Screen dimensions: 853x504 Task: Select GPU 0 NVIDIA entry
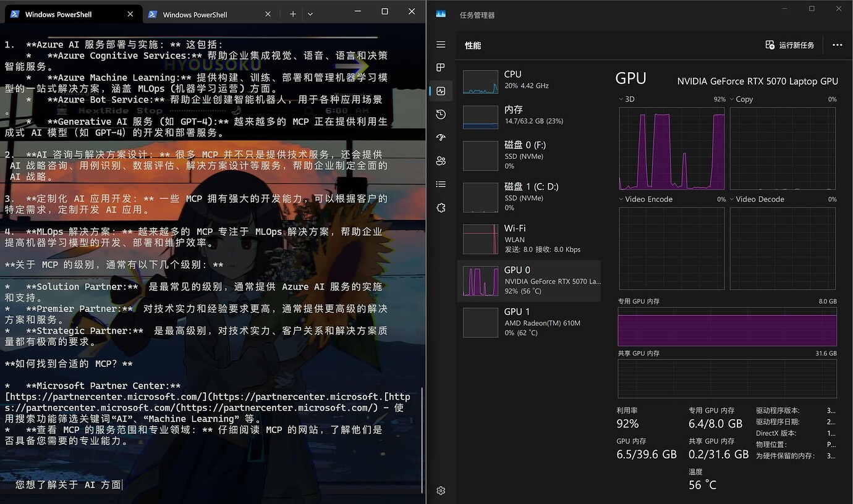(529, 280)
